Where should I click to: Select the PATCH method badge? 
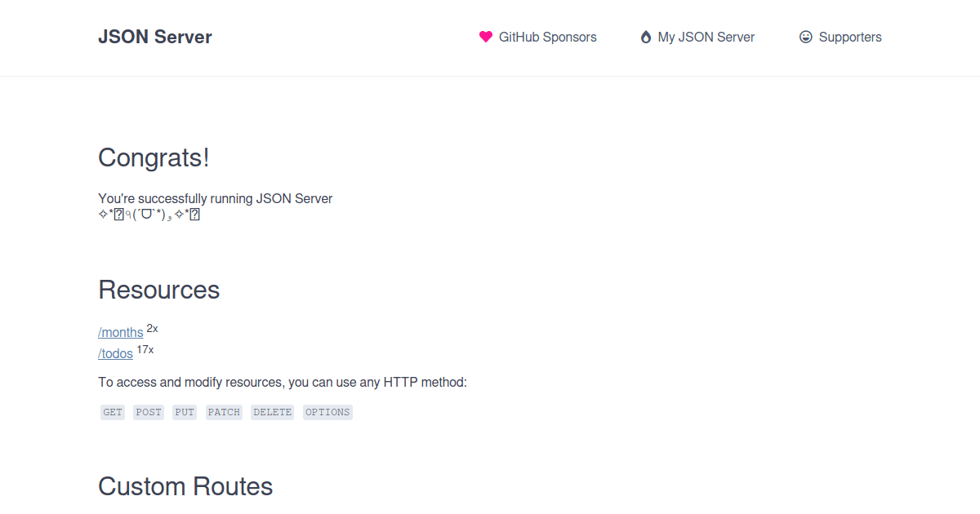(x=223, y=412)
